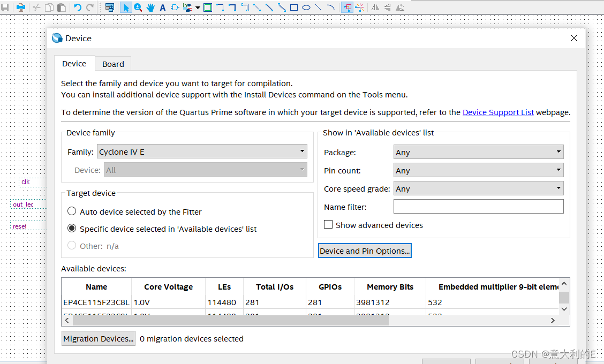
Task: Select the Oval drawing tool
Action: tap(306, 7)
